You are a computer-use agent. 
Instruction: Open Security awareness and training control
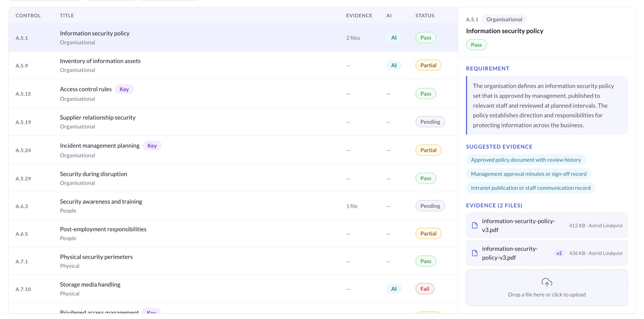(x=233, y=206)
